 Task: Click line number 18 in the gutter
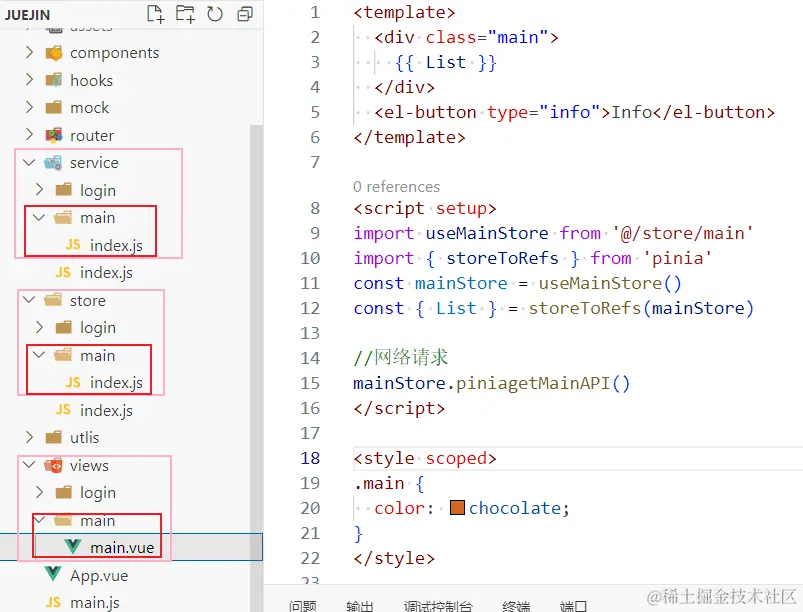click(x=310, y=458)
